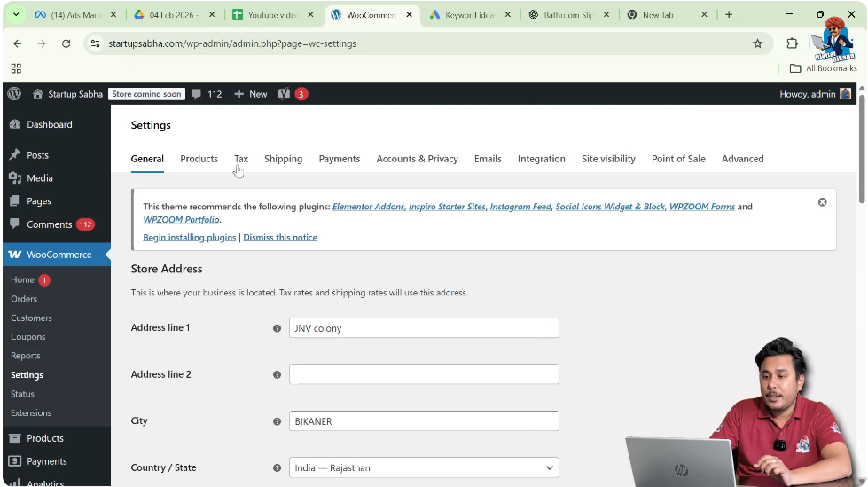Open Startup Sabha site home link

[67, 94]
